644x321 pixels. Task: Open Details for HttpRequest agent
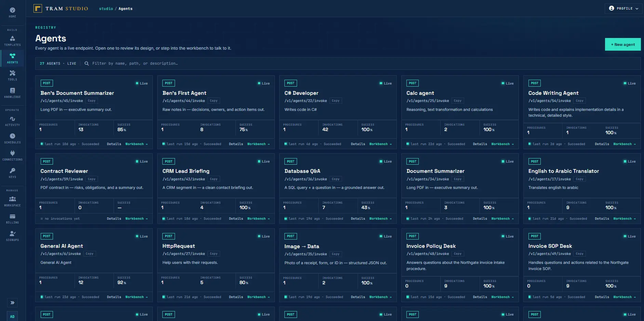pos(236,297)
